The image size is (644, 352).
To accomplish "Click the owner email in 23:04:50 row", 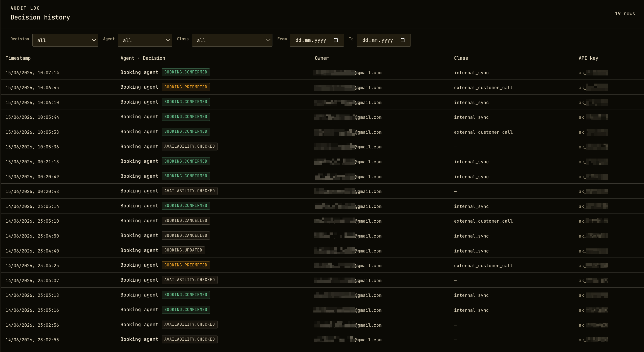I will [348, 236].
